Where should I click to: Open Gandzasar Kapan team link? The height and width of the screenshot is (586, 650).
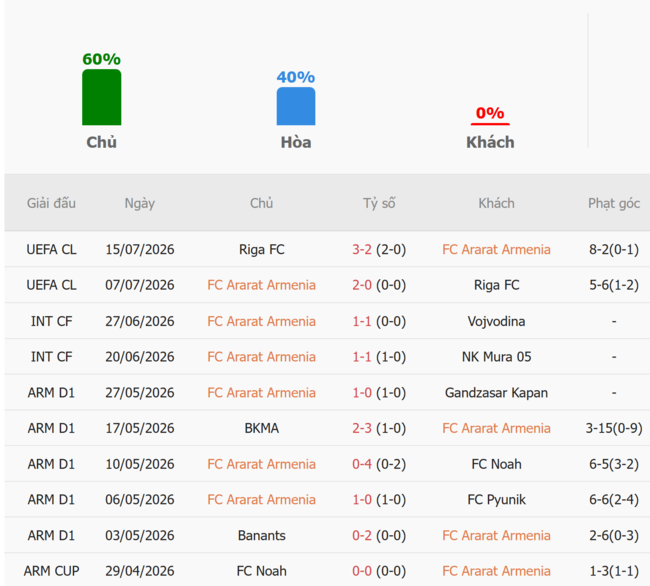coord(496,392)
